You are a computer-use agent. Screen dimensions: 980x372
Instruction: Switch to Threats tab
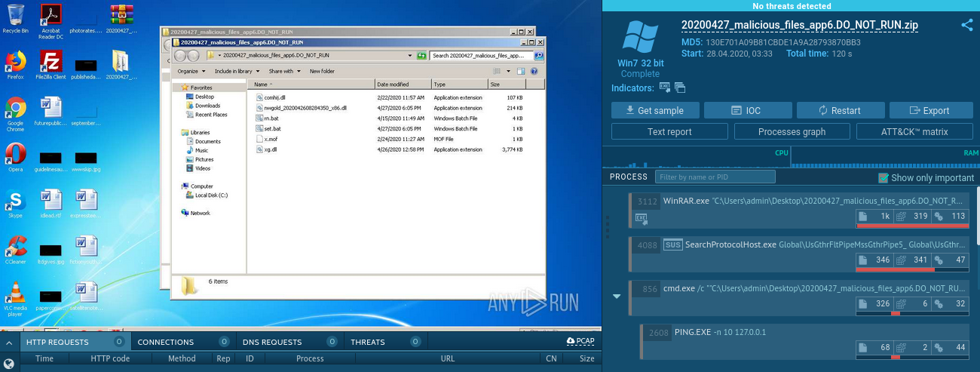point(385,342)
